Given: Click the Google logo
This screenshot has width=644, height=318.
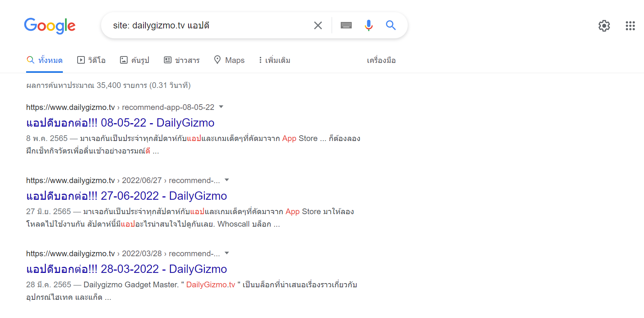Looking at the screenshot, I should click(50, 26).
